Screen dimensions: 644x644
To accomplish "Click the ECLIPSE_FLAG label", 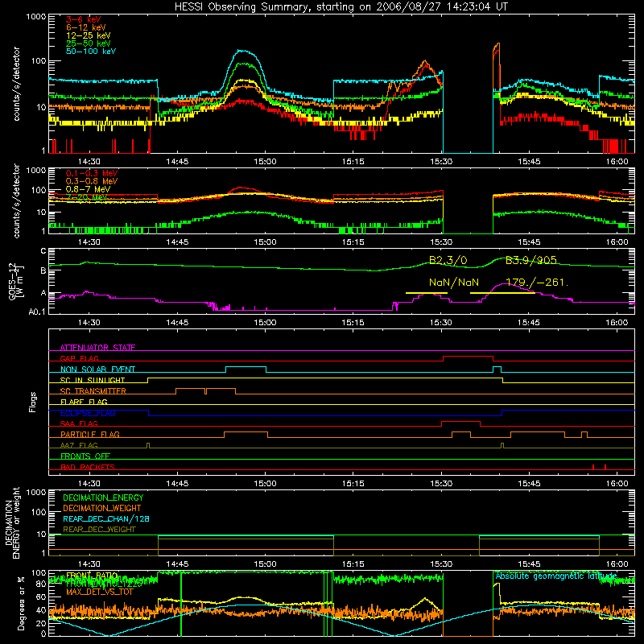I will tap(88, 413).
